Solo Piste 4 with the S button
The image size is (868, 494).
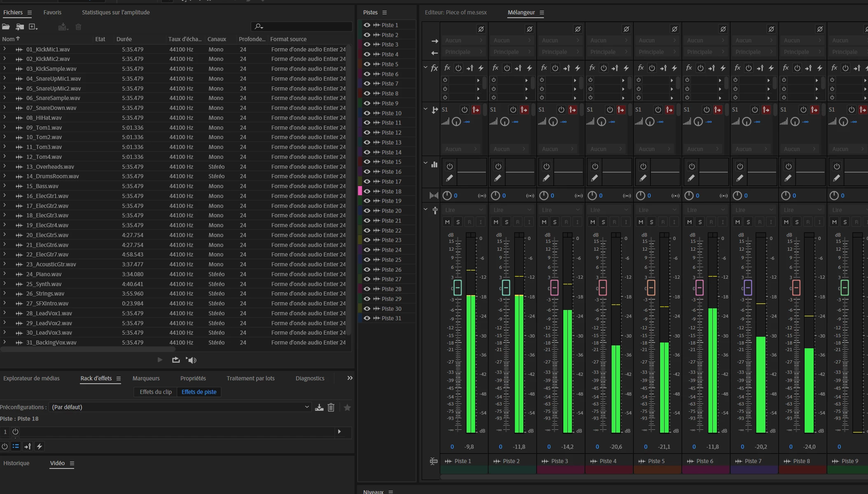tap(603, 222)
